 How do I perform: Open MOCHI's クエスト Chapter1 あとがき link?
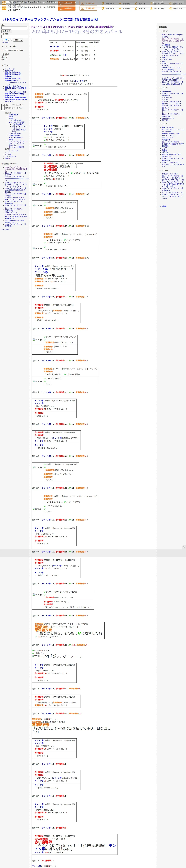pos(173,36)
